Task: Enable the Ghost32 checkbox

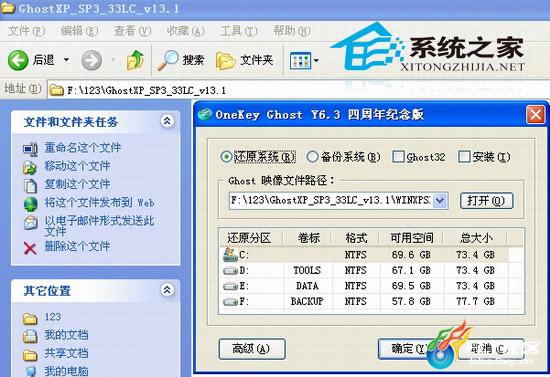Action: click(398, 157)
